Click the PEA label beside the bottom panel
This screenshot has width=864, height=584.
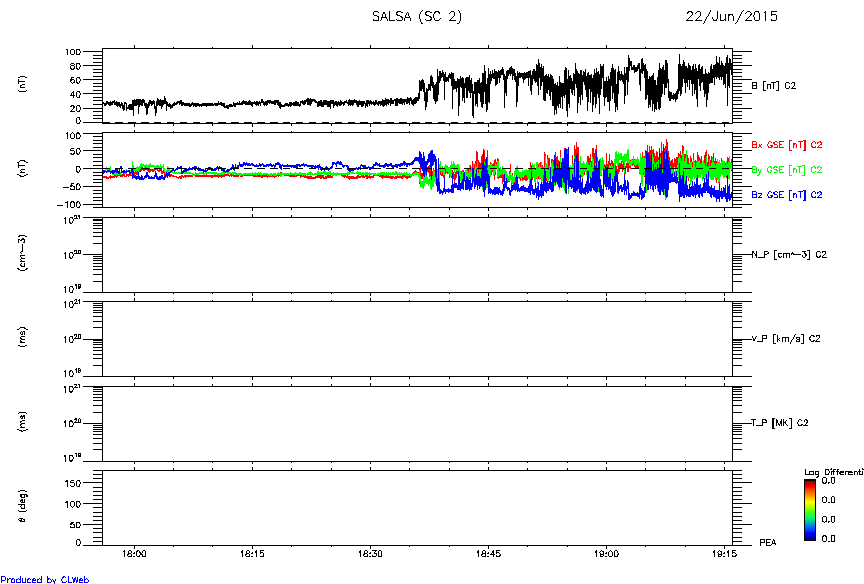point(768,542)
